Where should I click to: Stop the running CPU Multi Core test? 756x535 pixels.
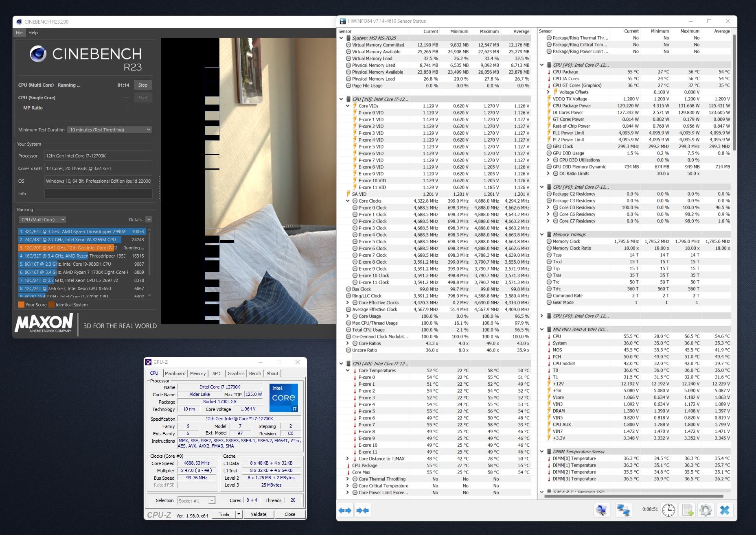click(143, 85)
